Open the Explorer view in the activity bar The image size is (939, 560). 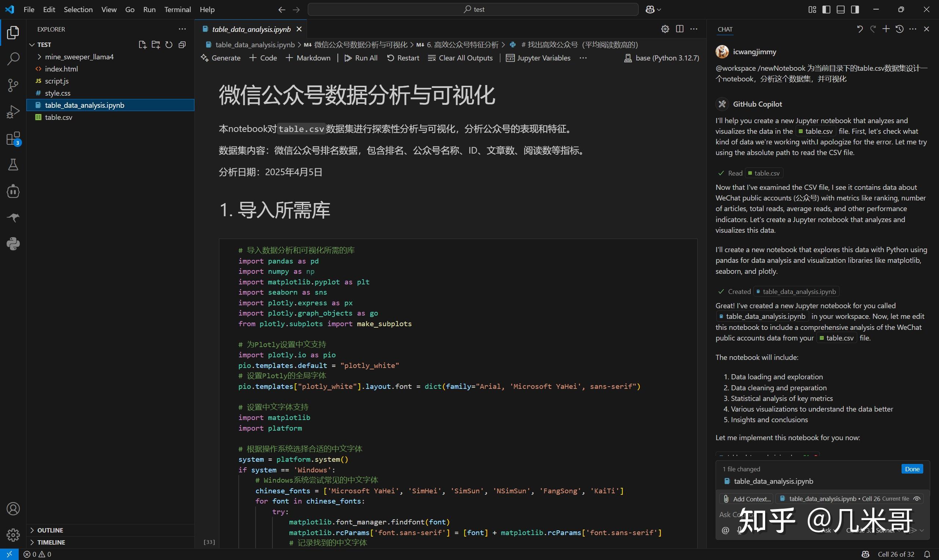coord(13,33)
